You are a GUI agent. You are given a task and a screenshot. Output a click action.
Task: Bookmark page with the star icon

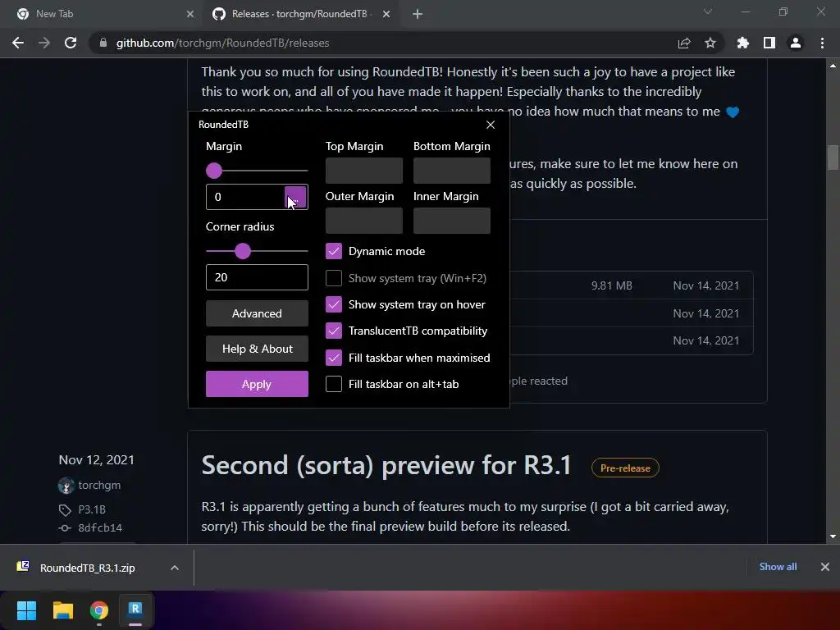tap(710, 43)
